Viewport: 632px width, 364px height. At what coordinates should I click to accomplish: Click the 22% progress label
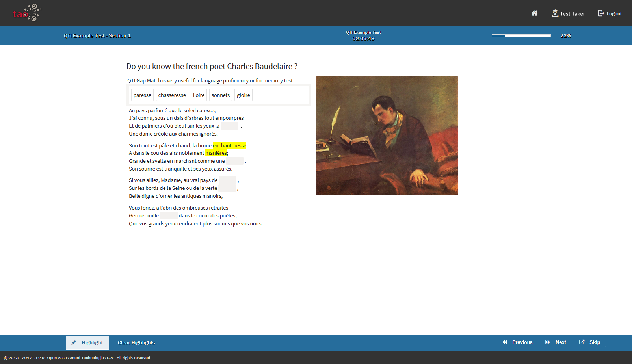(565, 36)
